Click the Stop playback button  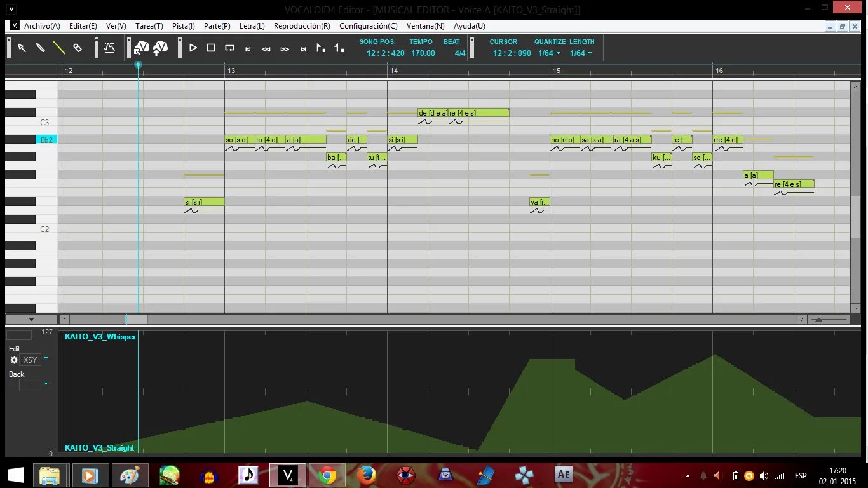[211, 48]
